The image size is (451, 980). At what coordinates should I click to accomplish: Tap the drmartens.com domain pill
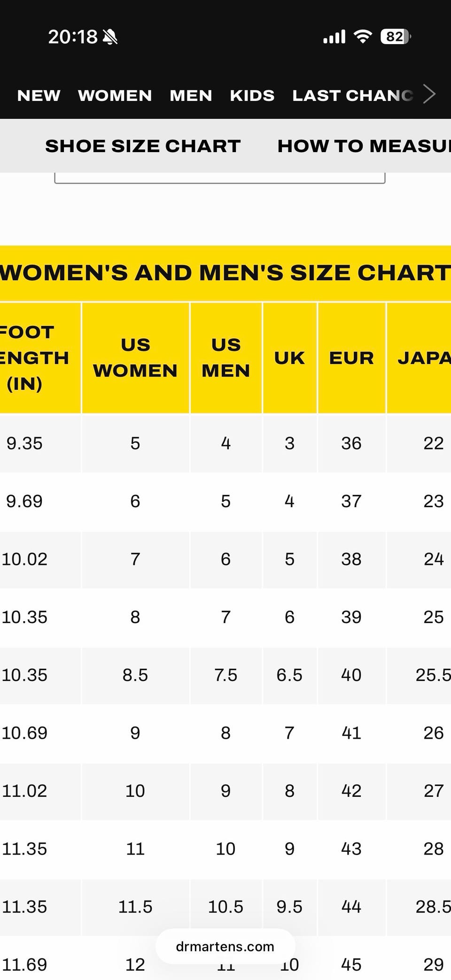pos(225,946)
